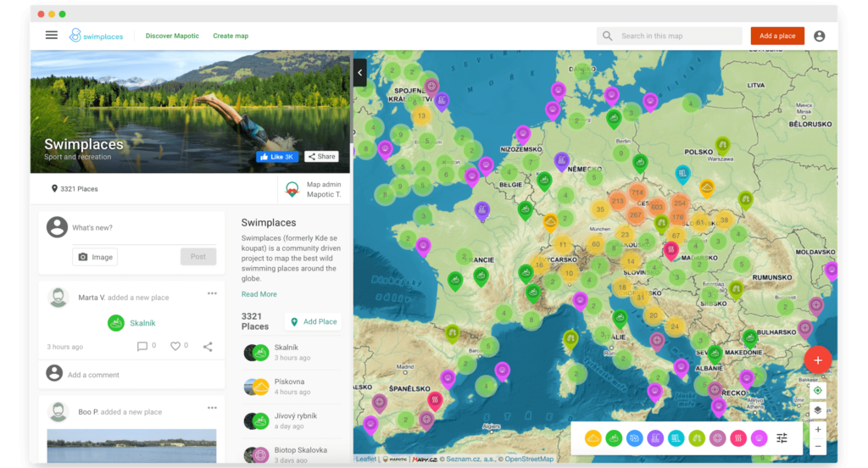
Task: Click the 714 cluster marker
Action: 637,192
